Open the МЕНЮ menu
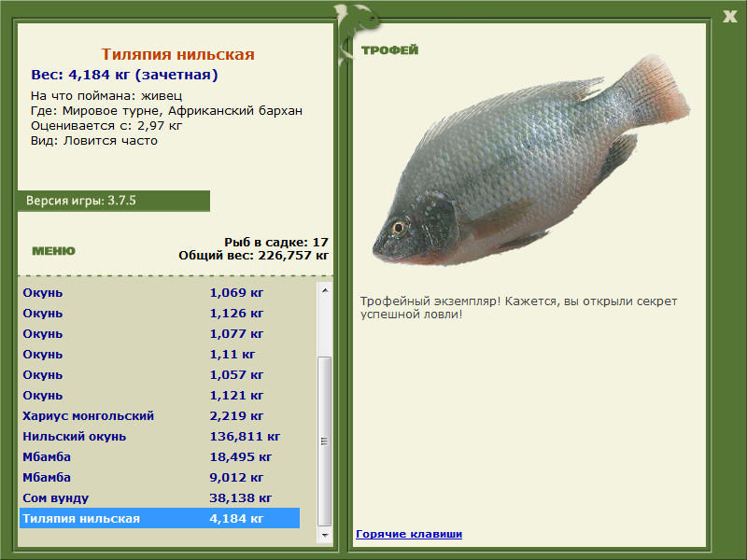Image resolution: width=747 pixels, height=560 pixels. point(53,251)
